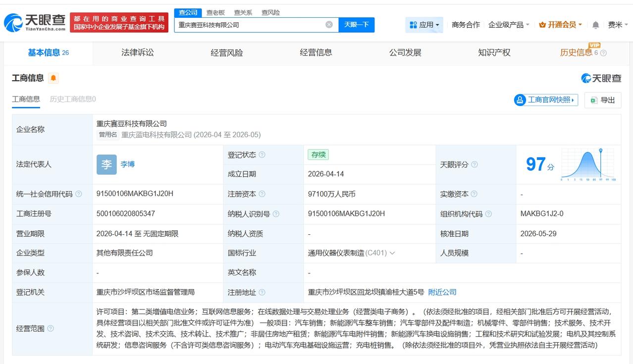
Task: Clear the search box with the X icon
Action: click(x=329, y=24)
